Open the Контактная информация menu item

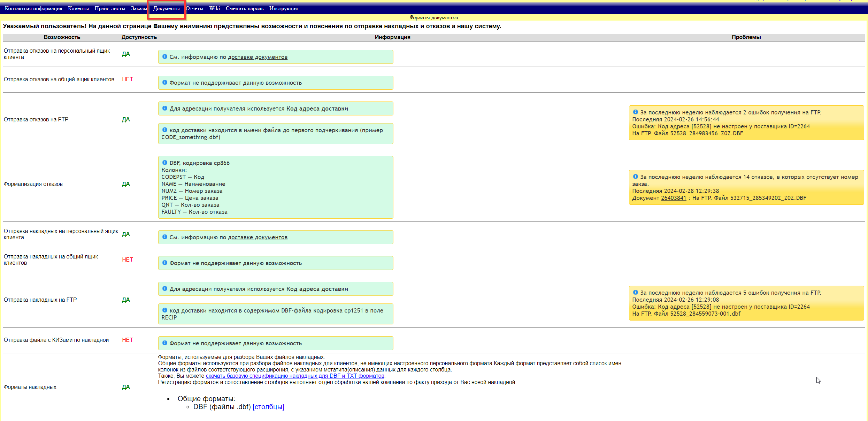point(33,8)
